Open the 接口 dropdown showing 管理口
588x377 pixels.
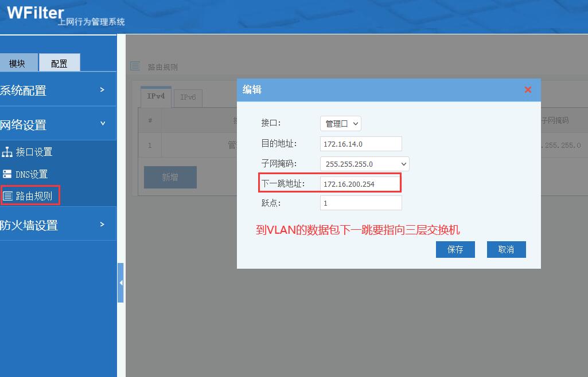tap(341, 123)
